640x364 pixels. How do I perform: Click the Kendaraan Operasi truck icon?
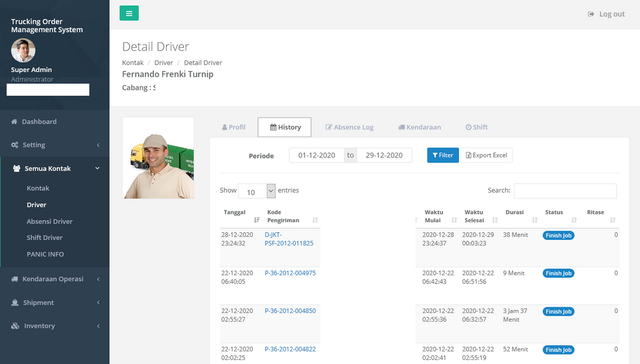[x=15, y=279]
